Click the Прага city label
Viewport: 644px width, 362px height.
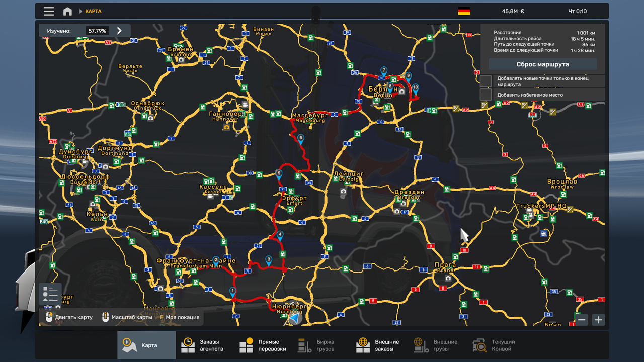coord(445,265)
